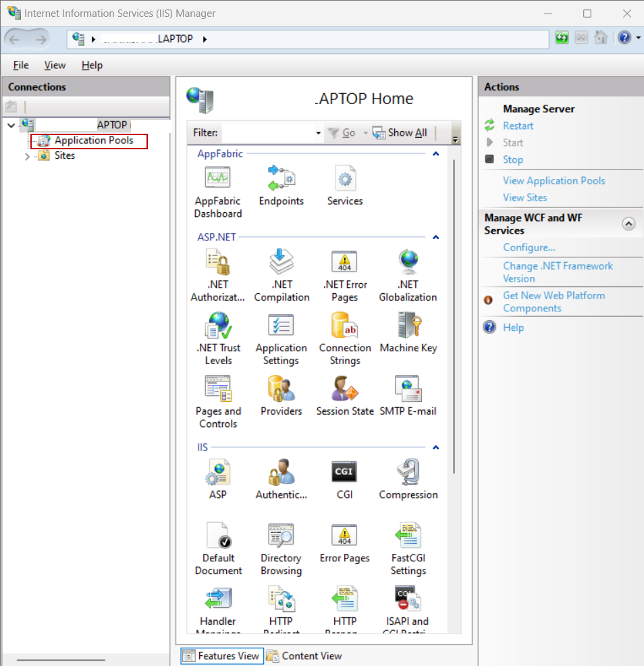Open the CGI feature
Viewport: 644px width, 666px height.
point(344,480)
